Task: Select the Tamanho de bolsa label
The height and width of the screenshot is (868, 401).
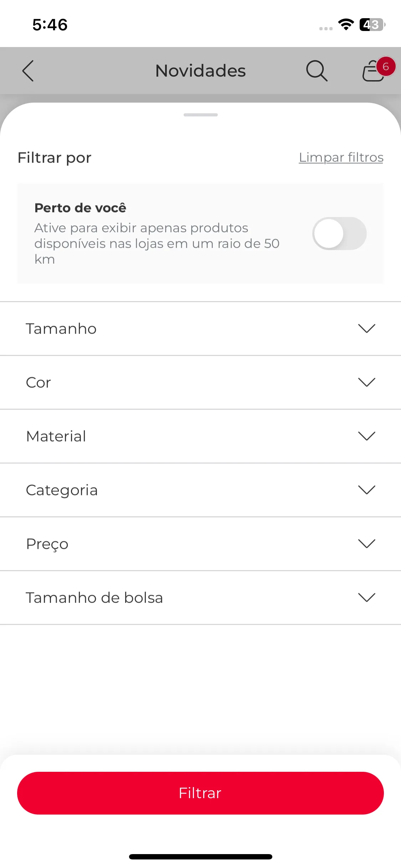Action: (94, 598)
